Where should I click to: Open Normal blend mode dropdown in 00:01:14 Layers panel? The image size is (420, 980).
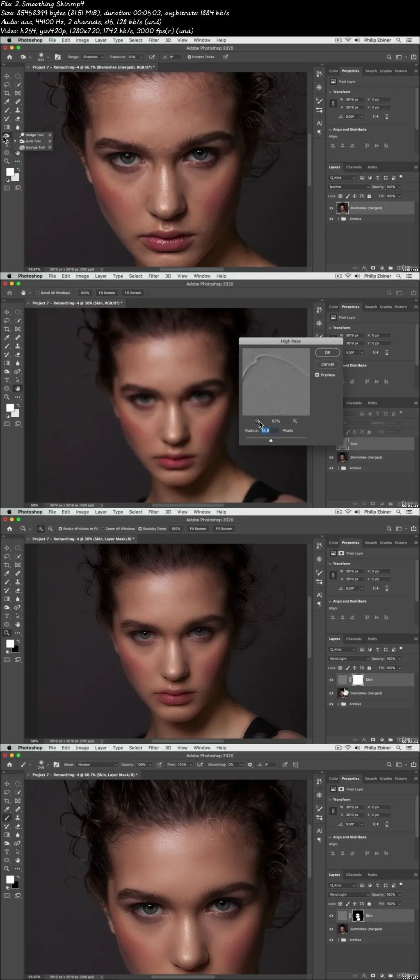(349, 187)
